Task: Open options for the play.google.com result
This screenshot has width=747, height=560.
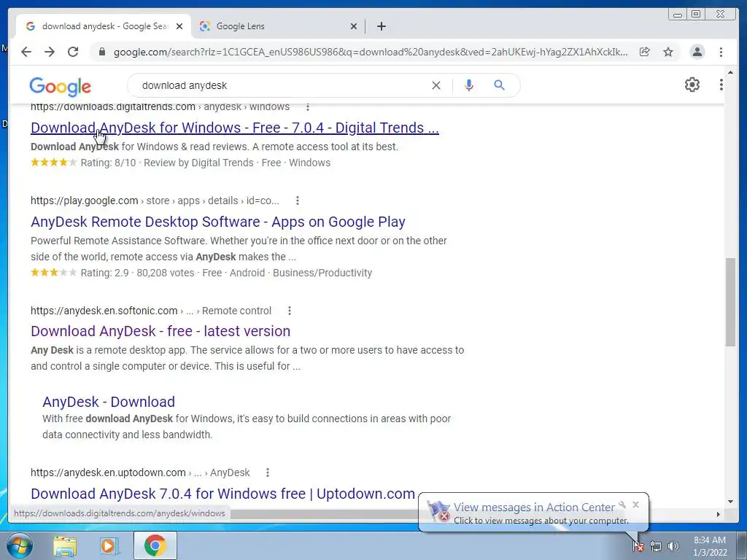Action: pyautogui.click(x=298, y=201)
